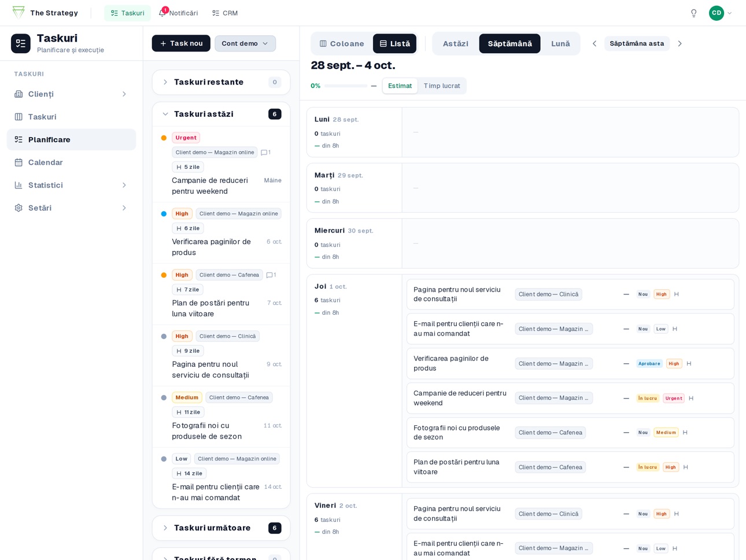Expand Statistici submenu chevron
Viewport: 746px width, 560px height.
[124, 185]
